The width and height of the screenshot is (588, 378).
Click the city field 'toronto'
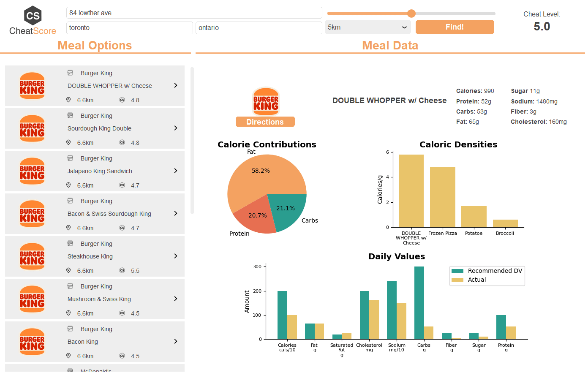[x=129, y=28]
